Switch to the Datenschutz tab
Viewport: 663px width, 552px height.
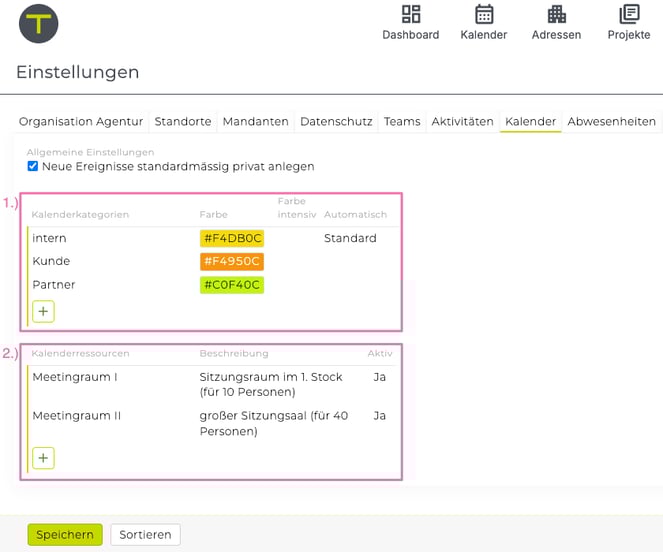pyautogui.click(x=336, y=122)
